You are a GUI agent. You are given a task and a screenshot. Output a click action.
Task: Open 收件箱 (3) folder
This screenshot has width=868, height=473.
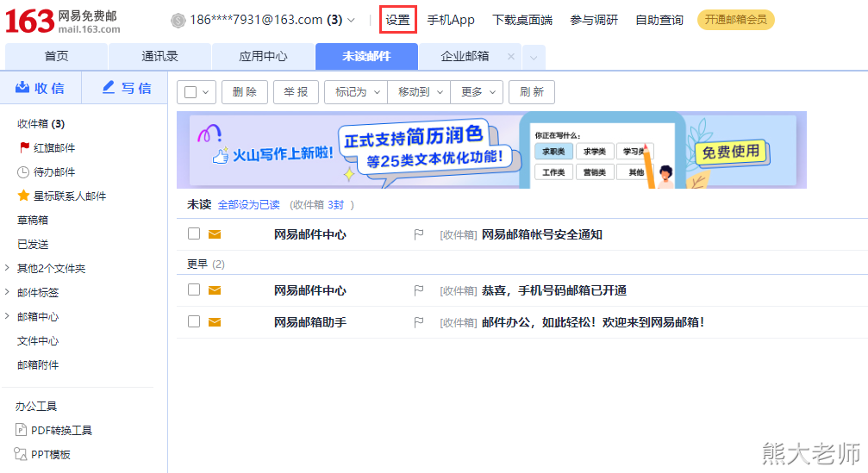tap(41, 124)
